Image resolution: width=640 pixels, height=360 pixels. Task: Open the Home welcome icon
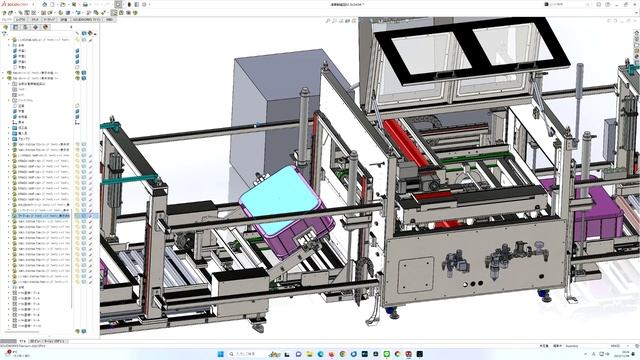pyautogui.click(x=44, y=4)
